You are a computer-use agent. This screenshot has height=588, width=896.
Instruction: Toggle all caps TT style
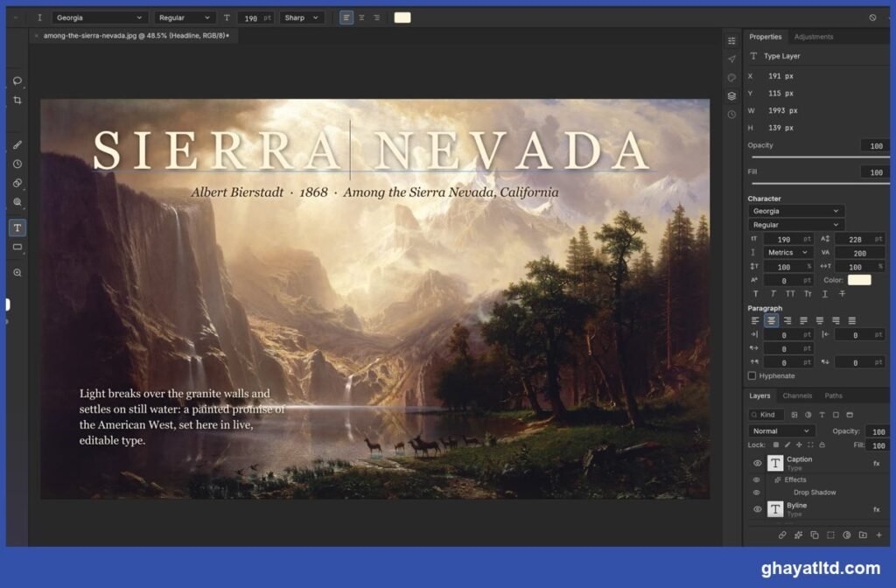[x=790, y=294]
